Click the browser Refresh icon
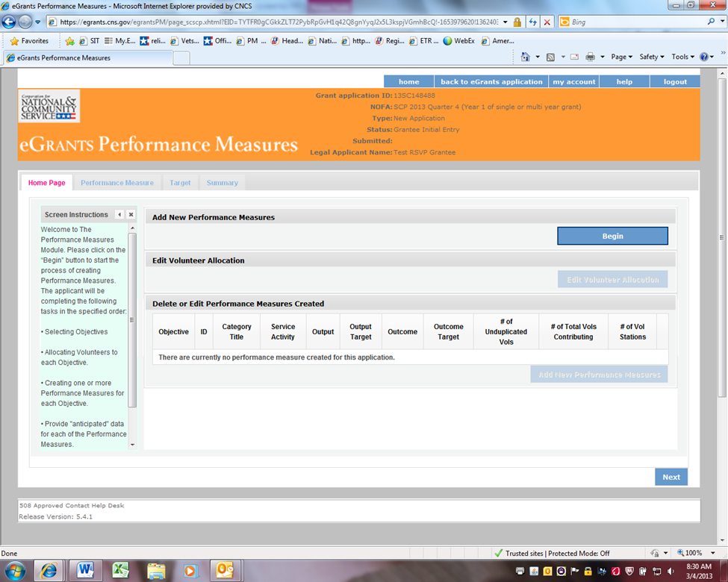Viewport: 728px width, 582px height. [x=533, y=22]
